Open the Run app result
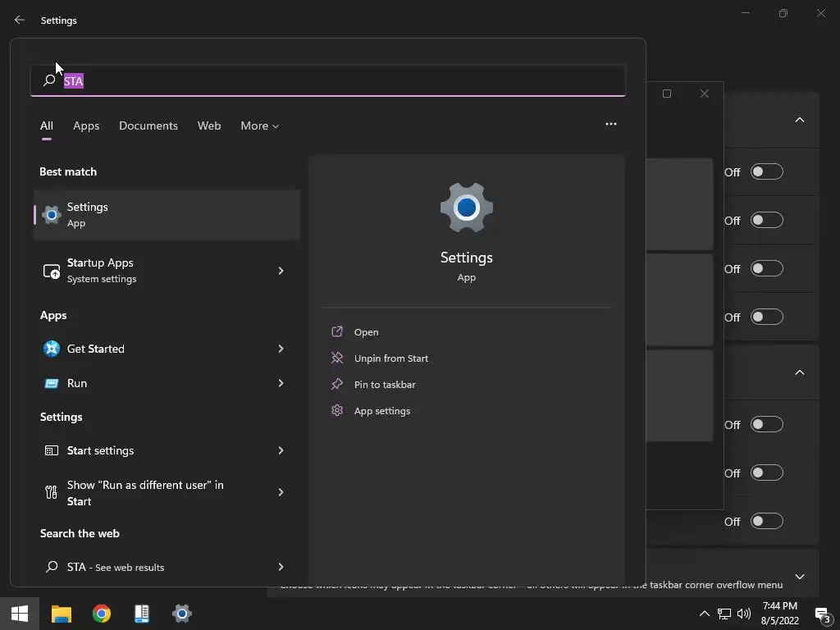840x630 pixels. (x=167, y=383)
